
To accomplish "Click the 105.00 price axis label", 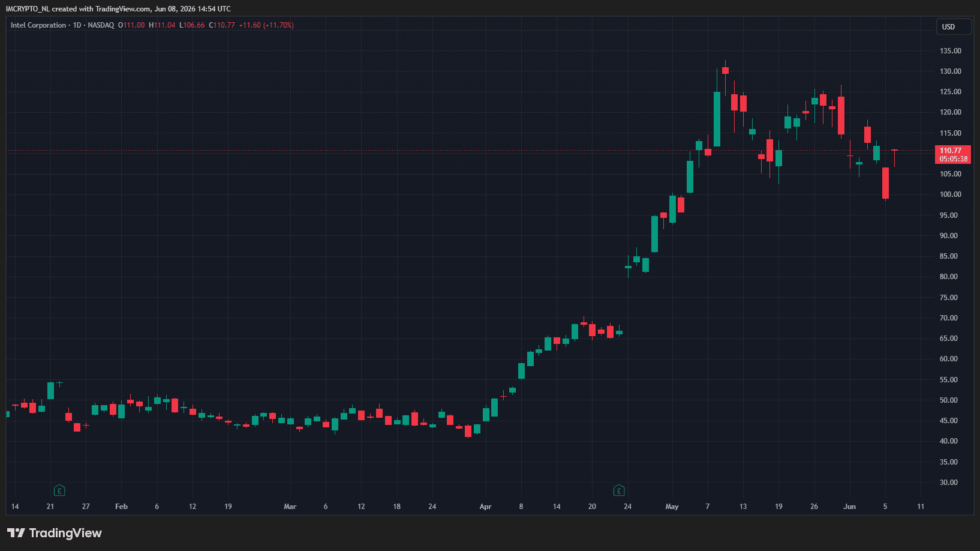I will click(x=951, y=174).
